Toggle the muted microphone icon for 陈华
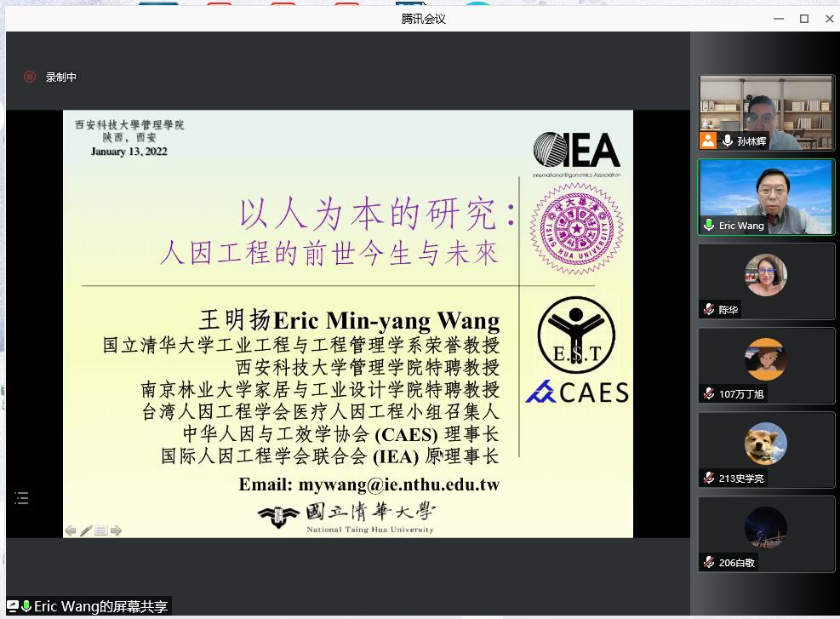 tap(709, 310)
